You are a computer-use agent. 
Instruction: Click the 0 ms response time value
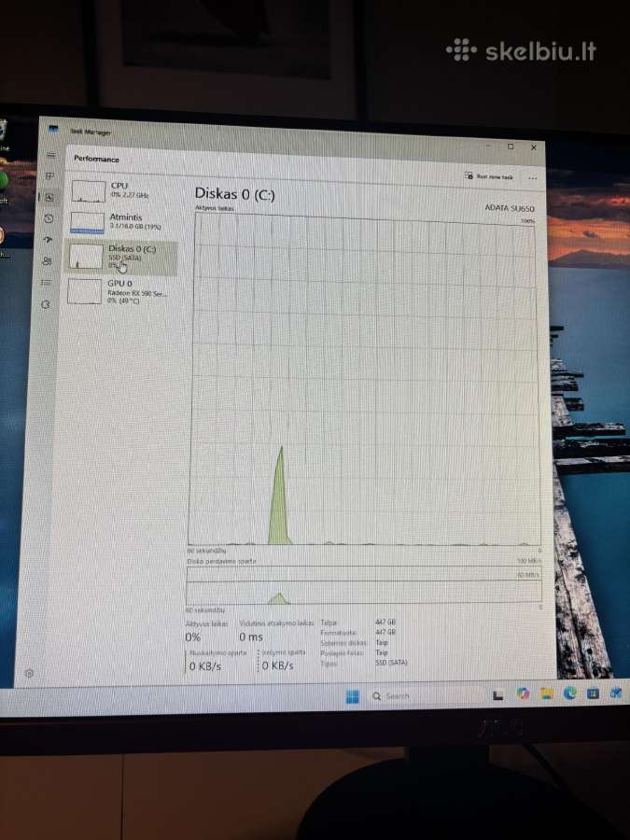251,637
